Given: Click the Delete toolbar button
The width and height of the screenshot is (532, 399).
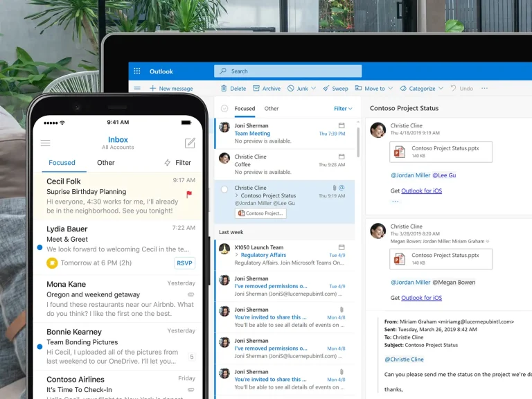Looking at the screenshot, I should click(x=233, y=89).
